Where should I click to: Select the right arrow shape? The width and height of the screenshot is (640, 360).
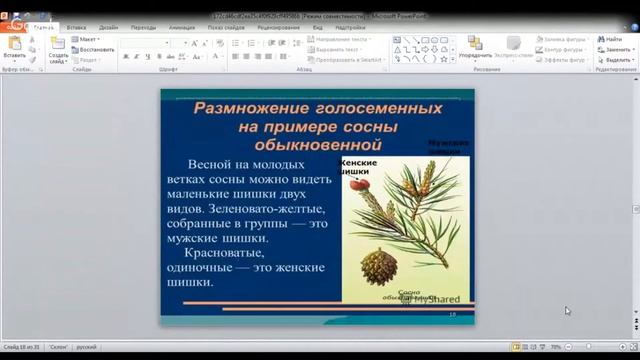point(425,50)
